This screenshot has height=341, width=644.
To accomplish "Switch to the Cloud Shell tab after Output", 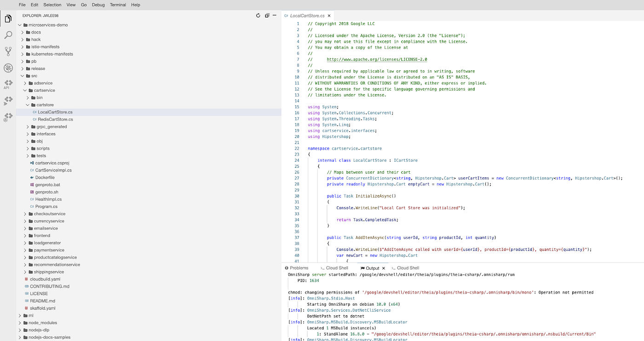I will tap(406, 268).
